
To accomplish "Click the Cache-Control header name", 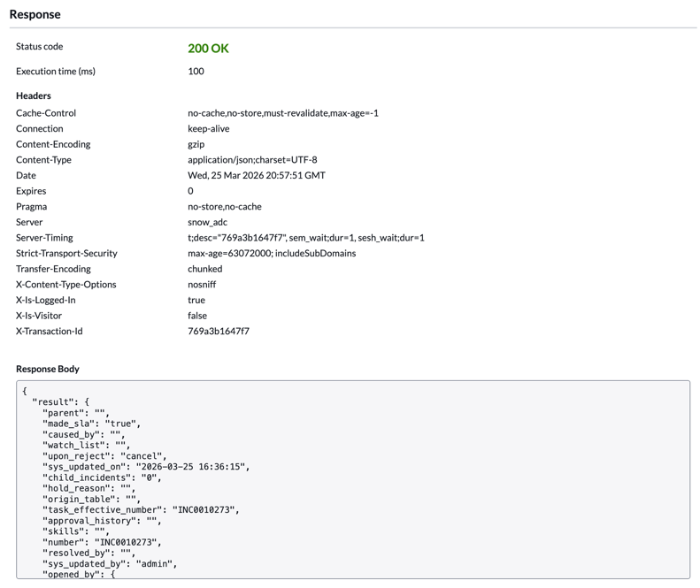I will [46, 113].
